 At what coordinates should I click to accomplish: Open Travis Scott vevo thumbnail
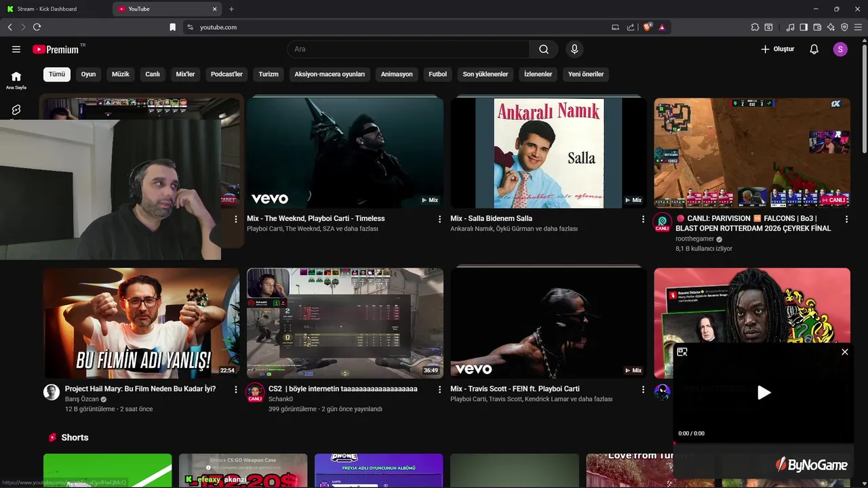pos(549,323)
